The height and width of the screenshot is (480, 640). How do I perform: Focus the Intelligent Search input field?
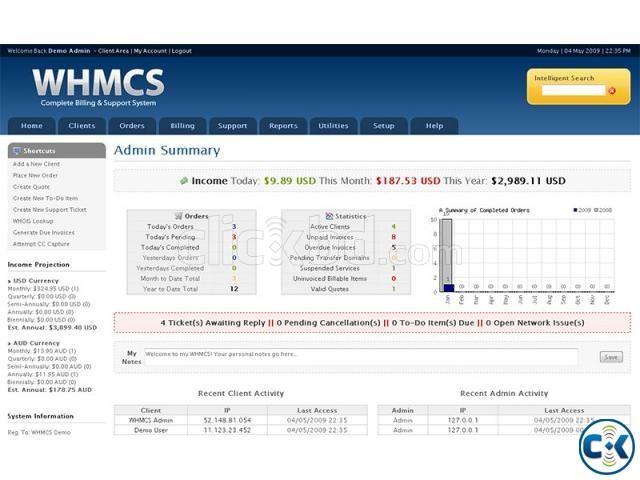[573, 91]
